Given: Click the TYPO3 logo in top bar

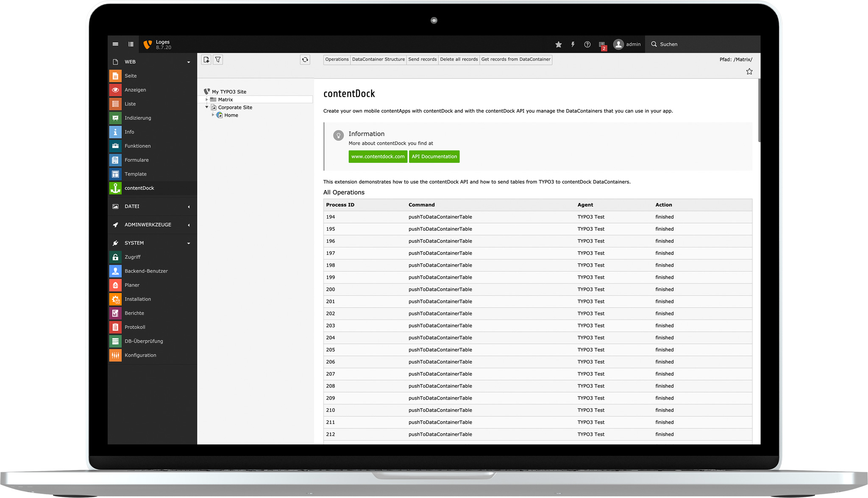Looking at the screenshot, I should coord(147,44).
